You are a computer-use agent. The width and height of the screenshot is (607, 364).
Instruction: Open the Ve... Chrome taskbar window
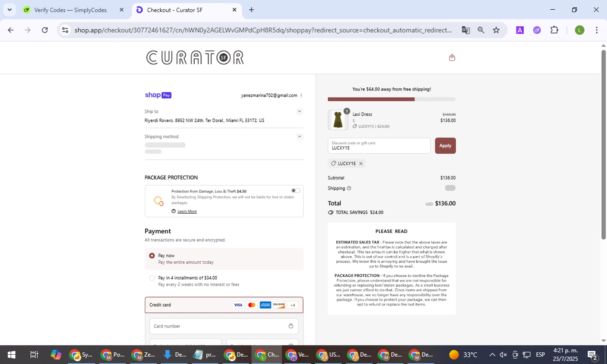(x=297, y=355)
